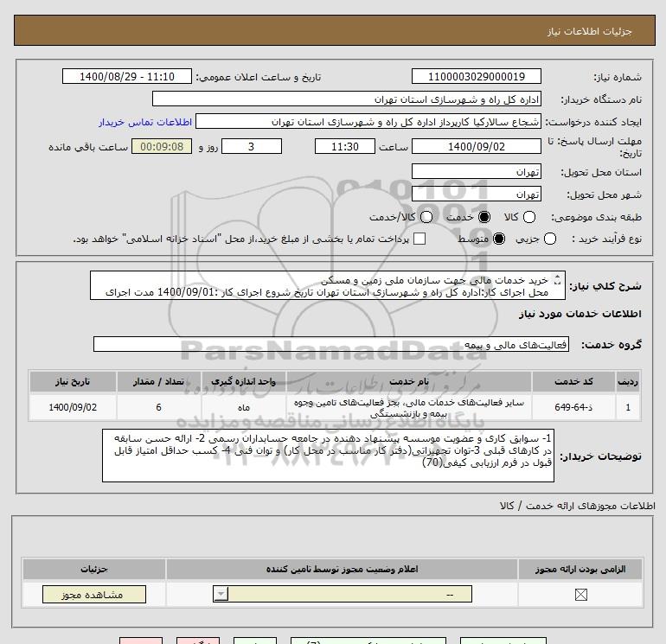Select the خدمت radio button
This screenshot has height=644, width=666.
tap(483, 217)
